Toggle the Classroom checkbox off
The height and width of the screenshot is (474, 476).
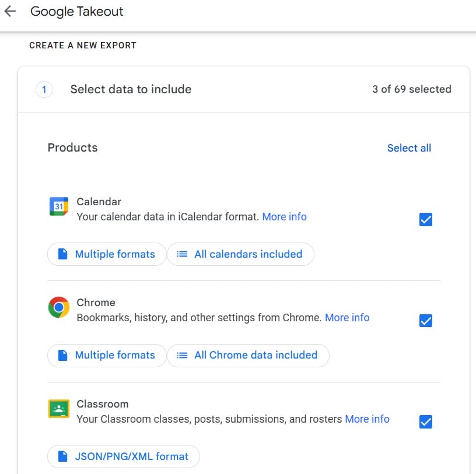[426, 422]
